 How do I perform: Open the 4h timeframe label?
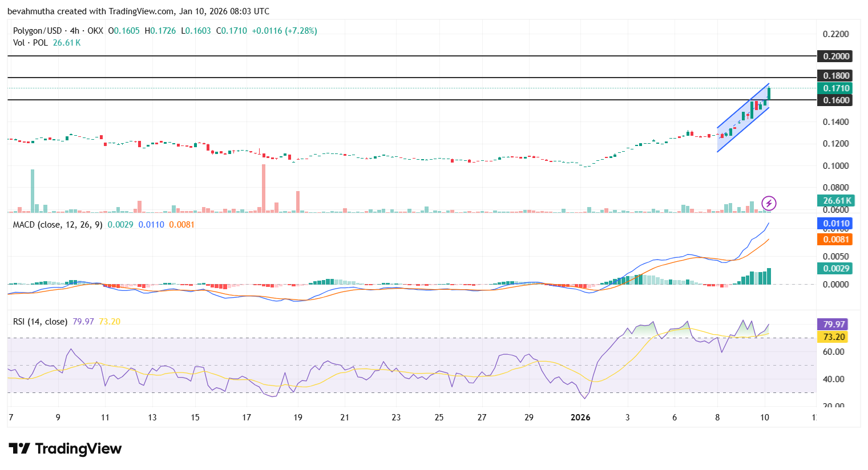click(74, 31)
